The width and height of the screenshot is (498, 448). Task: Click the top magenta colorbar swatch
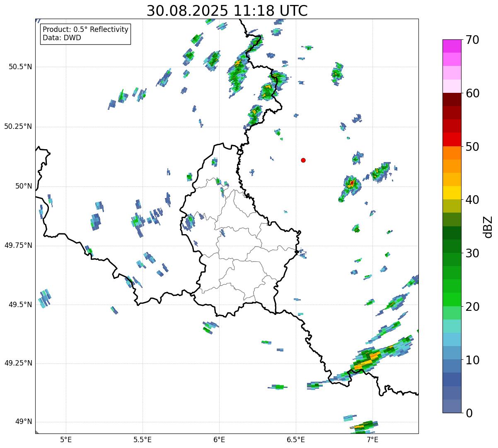tap(452, 46)
